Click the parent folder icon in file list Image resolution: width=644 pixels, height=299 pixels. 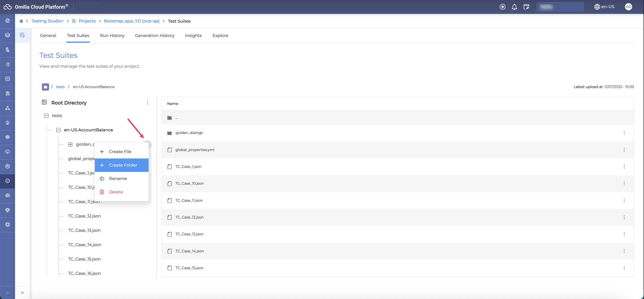(x=169, y=118)
